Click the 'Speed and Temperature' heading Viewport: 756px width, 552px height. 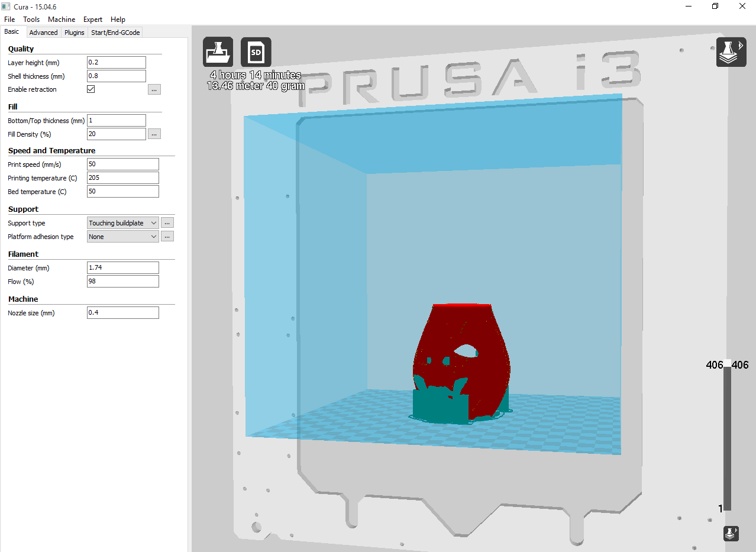tap(51, 150)
